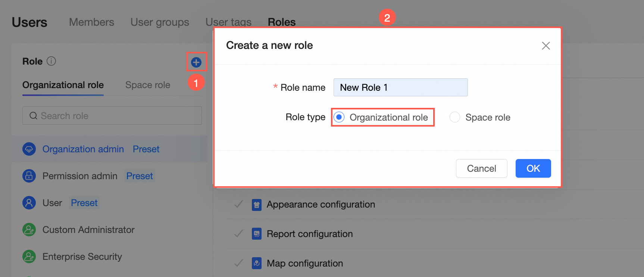Click the User role person icon
This screenshot has height=277, width=644.
29,203
